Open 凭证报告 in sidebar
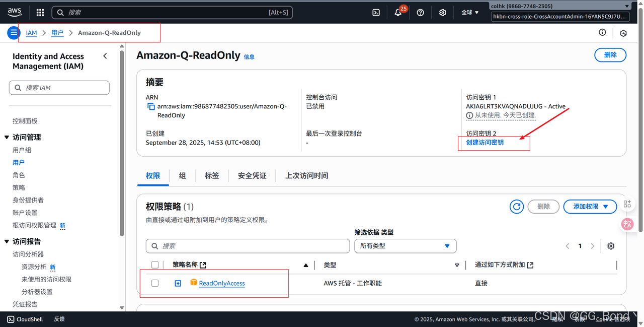Viewport: 644px width, 327px height. [25, 304]
